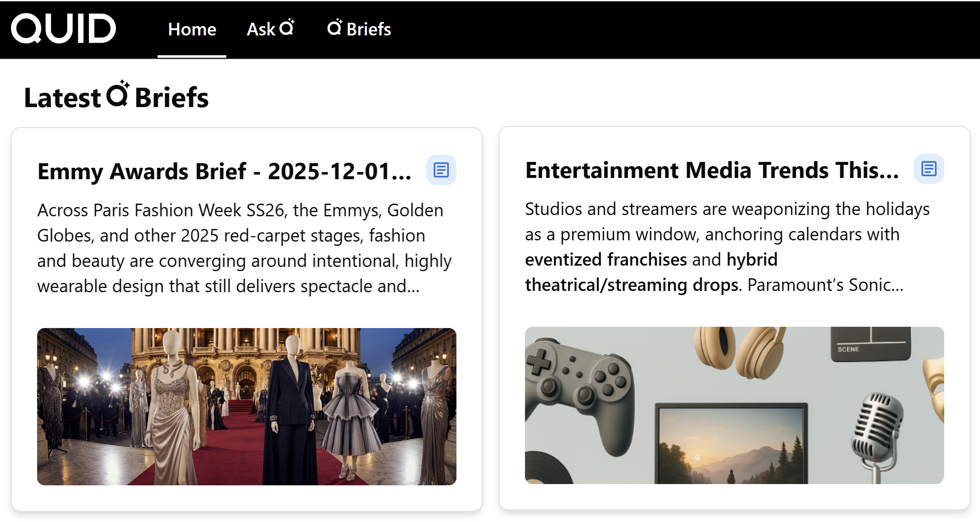The height and width of the screenshot is (522, 980).
Task: Click the Q icon beside Briefs nav label
Action: pyautogui.click(x=335, y=28)
